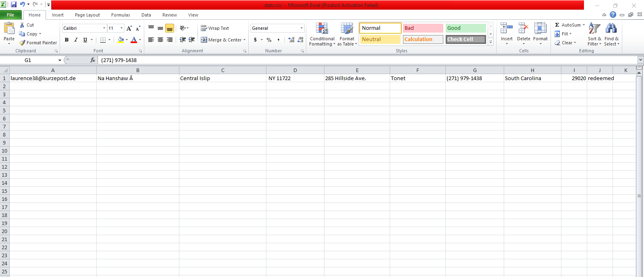
Task: Apply Comma Style
Action: (x=278, y=40)
